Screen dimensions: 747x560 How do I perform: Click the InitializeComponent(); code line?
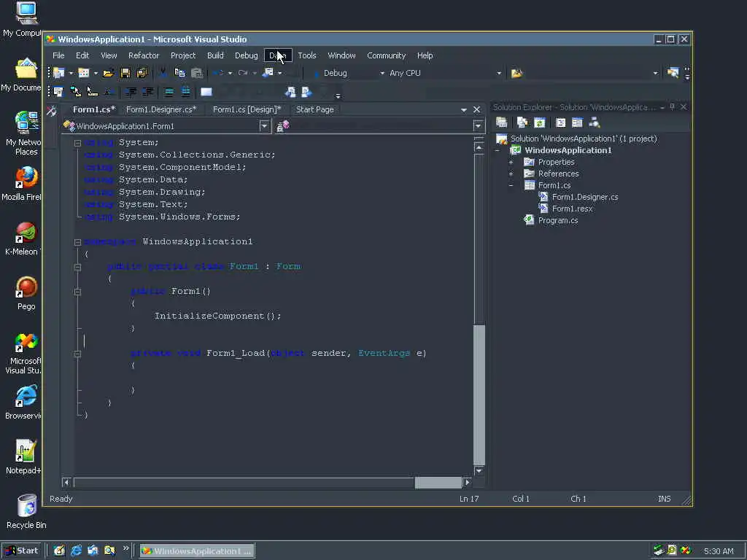(x=217, y=316)
